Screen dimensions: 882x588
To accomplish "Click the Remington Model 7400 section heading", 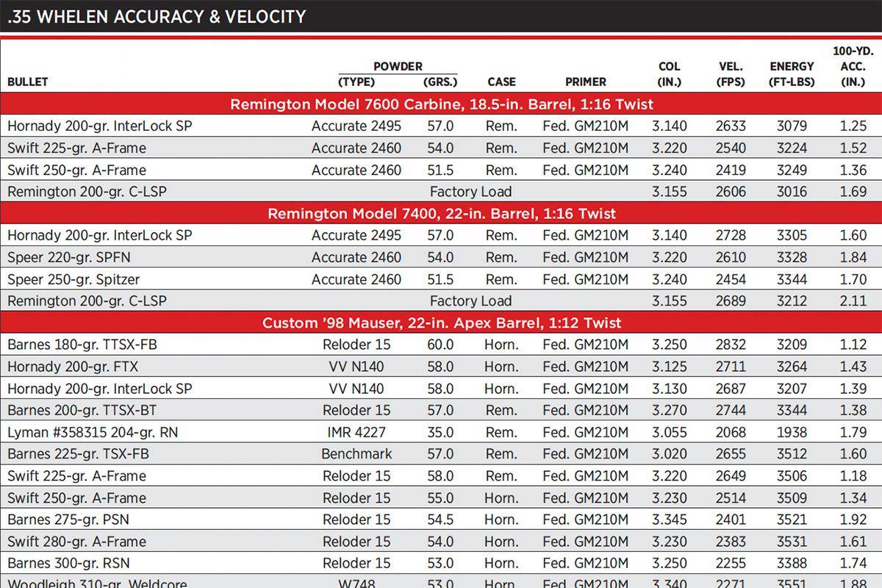I will point(441,214).
